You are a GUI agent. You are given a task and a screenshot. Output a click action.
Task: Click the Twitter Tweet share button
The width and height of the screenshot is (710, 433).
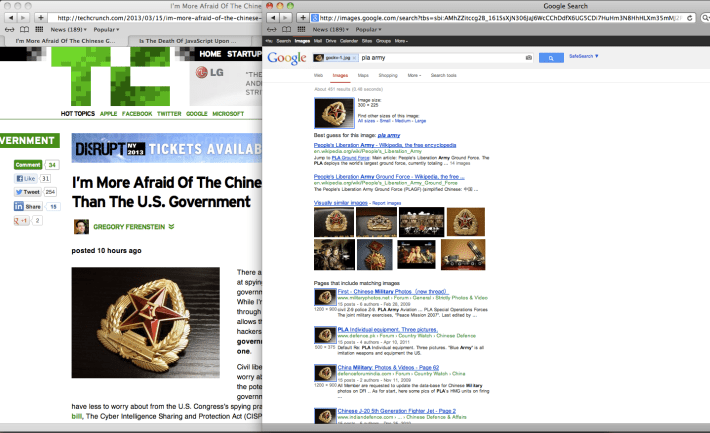click(27, 191)
